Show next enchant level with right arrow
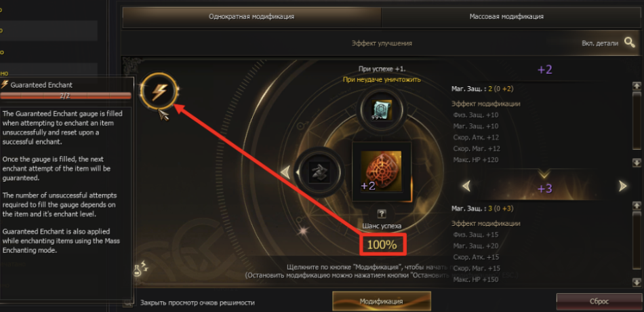 pos(623,187)
